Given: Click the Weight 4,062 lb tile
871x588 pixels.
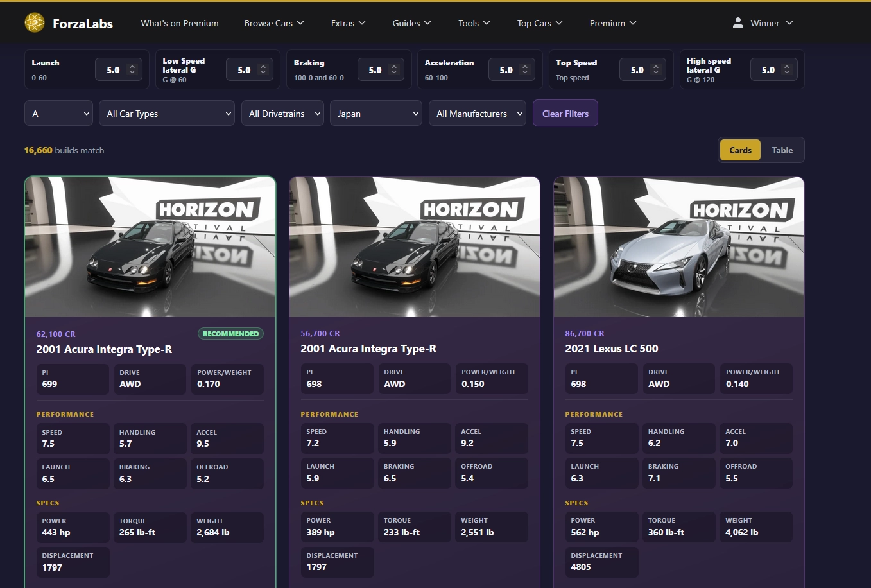Looking at the screenshot, I should 756,527.
